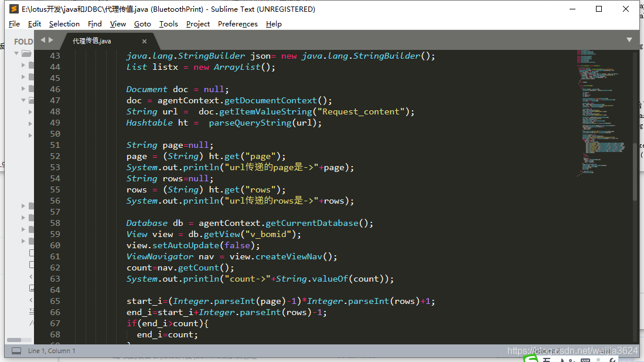Click the Sublime Text logo in title bar
Viewport: 644px width, 362px height.
point(14,9)
